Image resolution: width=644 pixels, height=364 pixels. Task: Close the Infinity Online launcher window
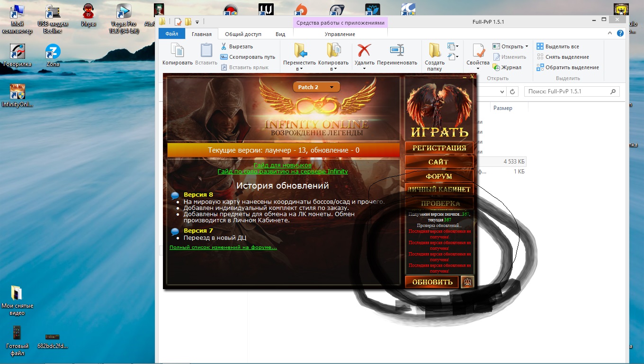(x=472, y=76)
